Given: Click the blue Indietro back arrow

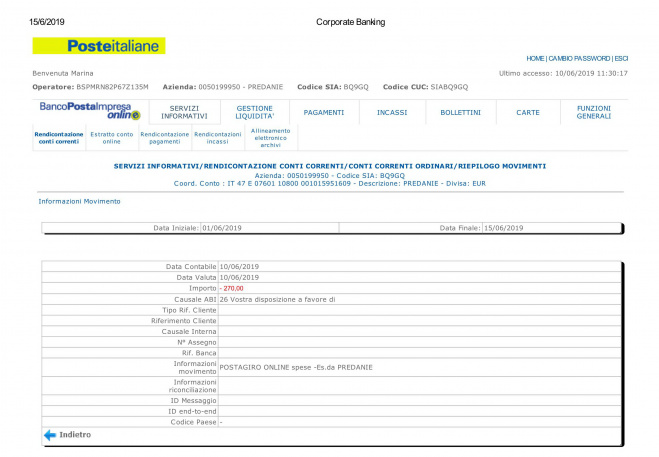Looking at the screenshot, I should (x=49, y=435).
